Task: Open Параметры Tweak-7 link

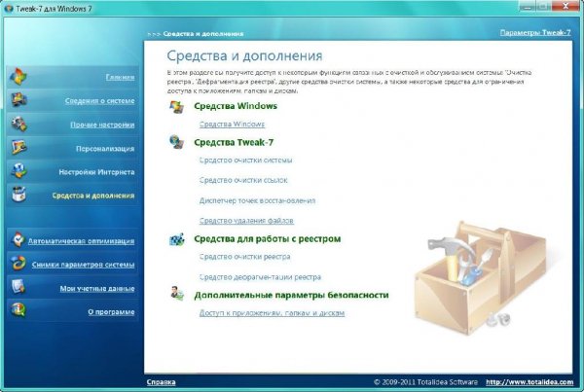Action: pyautogui.click(x=535, y=32)
